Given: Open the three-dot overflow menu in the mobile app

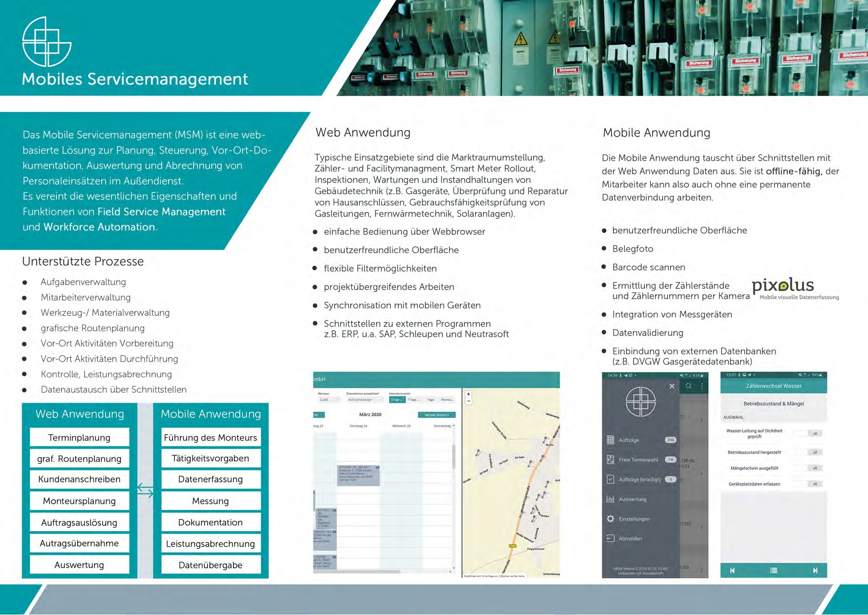Looking at the screenshot, I should (702, 386).
